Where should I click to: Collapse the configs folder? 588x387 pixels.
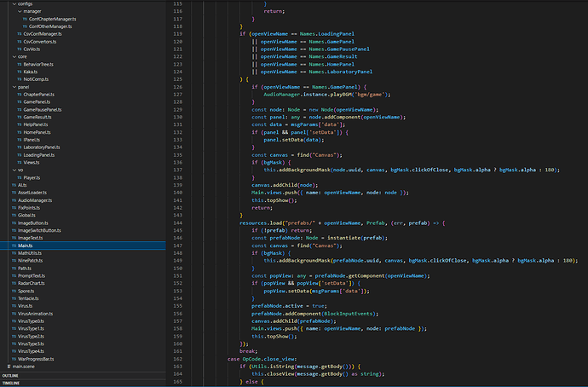(14, 4)
